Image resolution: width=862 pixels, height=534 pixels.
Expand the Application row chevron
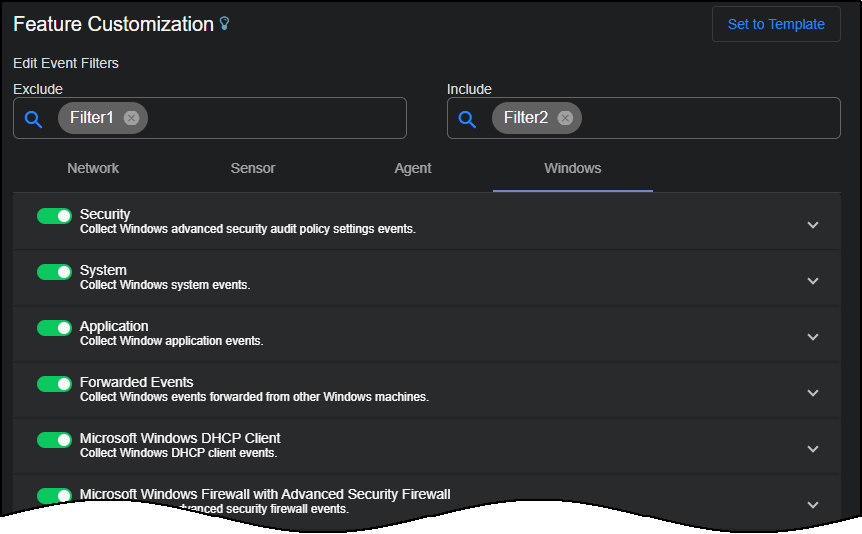[813, 337]
